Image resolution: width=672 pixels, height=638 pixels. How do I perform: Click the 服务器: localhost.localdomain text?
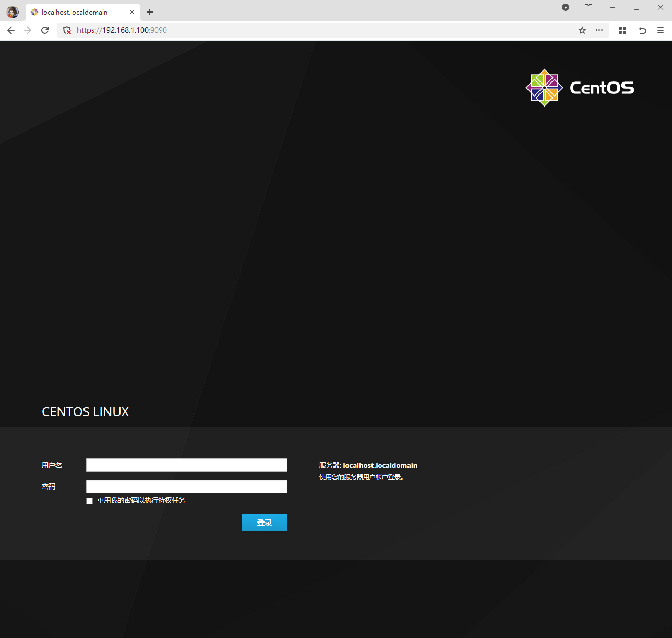368,465
